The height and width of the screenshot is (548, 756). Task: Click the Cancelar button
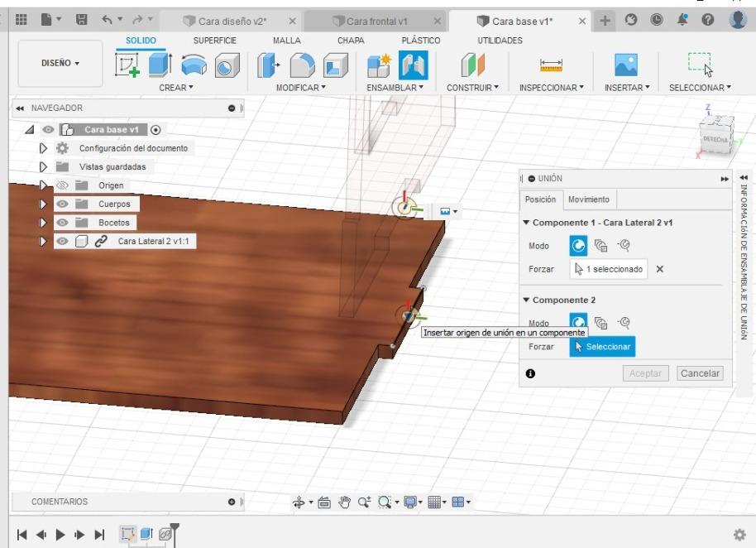click(x=700, y=373)
